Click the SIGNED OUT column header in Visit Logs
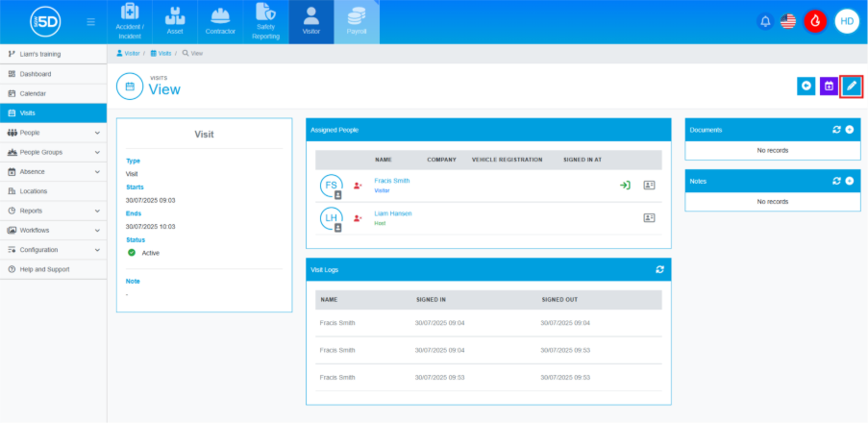The width and height of the screenshot is (868, 424). (559, 300)
